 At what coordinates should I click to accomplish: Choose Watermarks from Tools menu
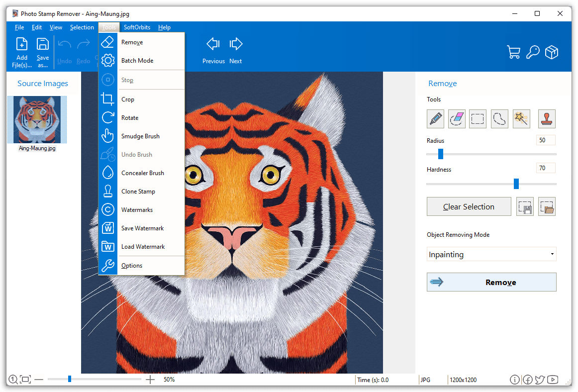click(x=142, y=210)
